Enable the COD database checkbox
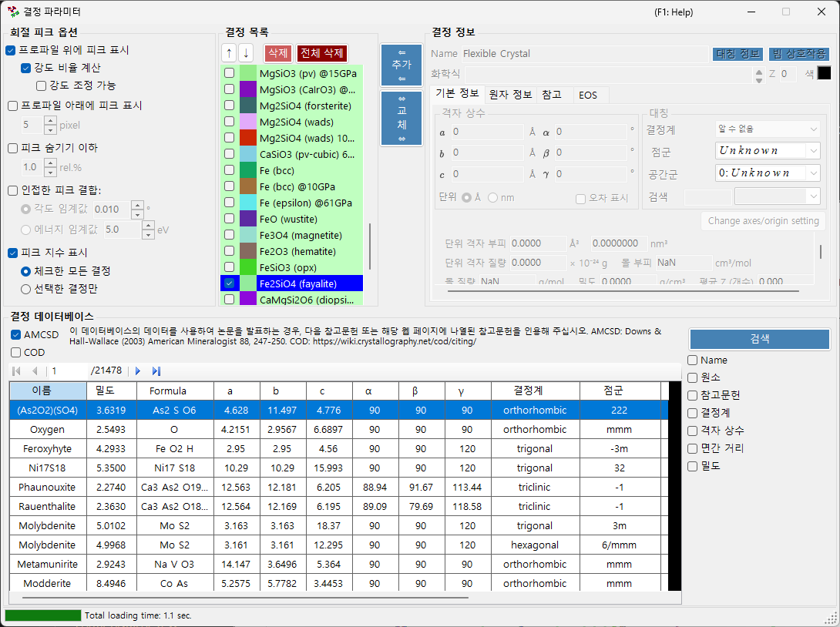The height and width of the screenshot is (627, 840). click(15, 352)
